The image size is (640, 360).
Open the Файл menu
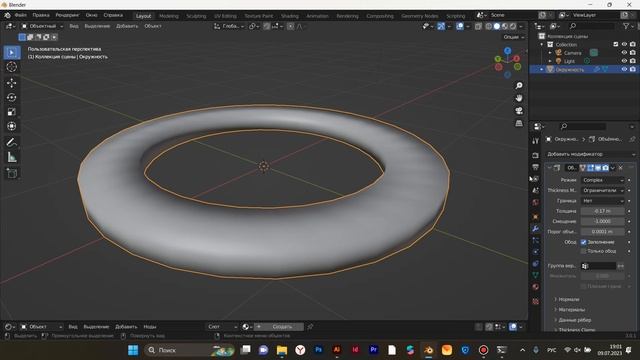(20, 15)
